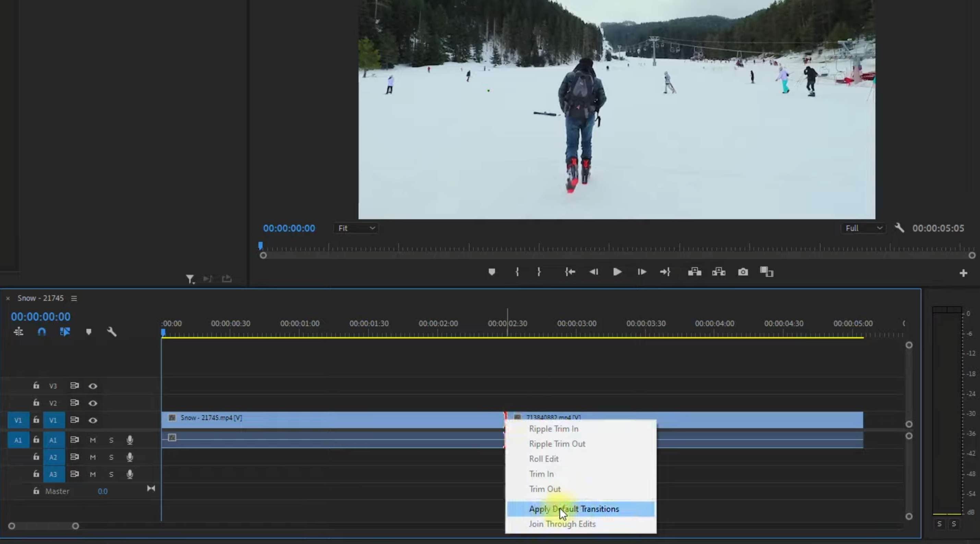Open Snow - 21745 sequence panel menu
Screen dimensions: 980x544
[x=74, y=298]
